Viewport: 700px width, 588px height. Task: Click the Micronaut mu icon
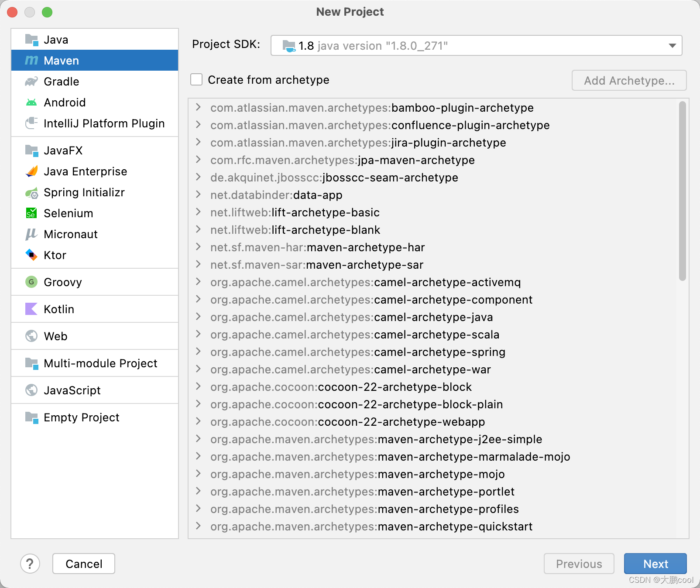pos(31,234)
